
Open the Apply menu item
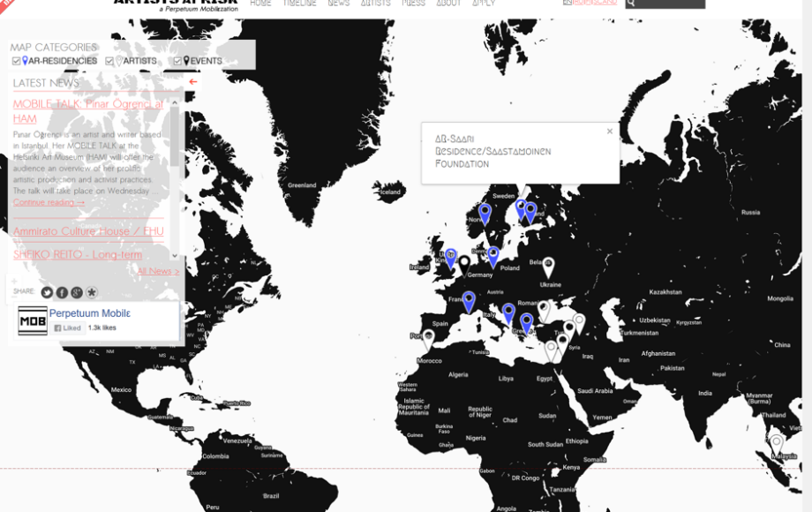[484, 4]
